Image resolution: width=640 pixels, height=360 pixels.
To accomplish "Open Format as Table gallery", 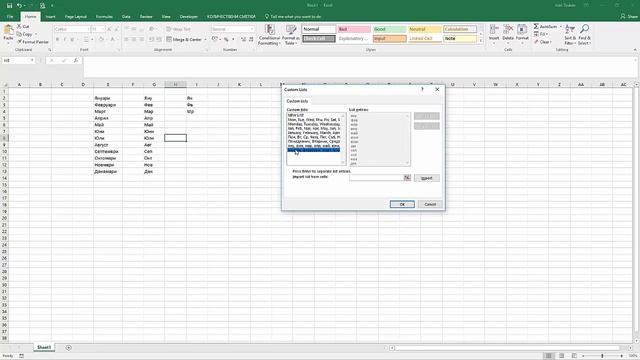I will [291, 35].
